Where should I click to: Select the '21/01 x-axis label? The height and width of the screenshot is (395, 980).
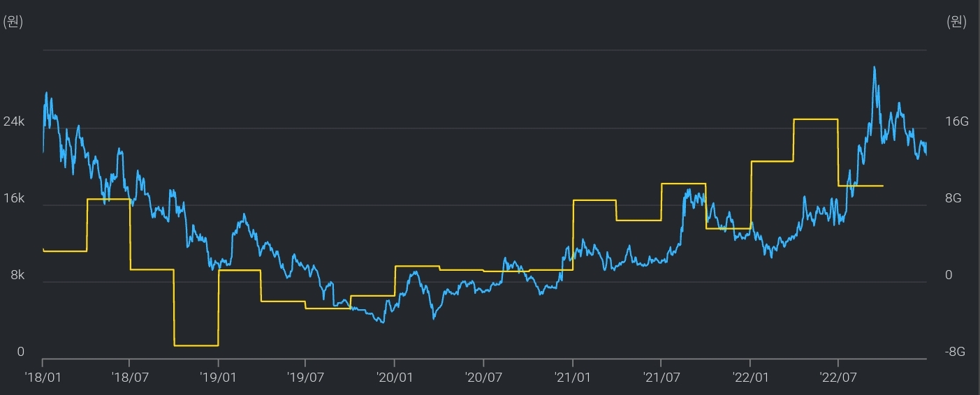(x=573, y=378)
